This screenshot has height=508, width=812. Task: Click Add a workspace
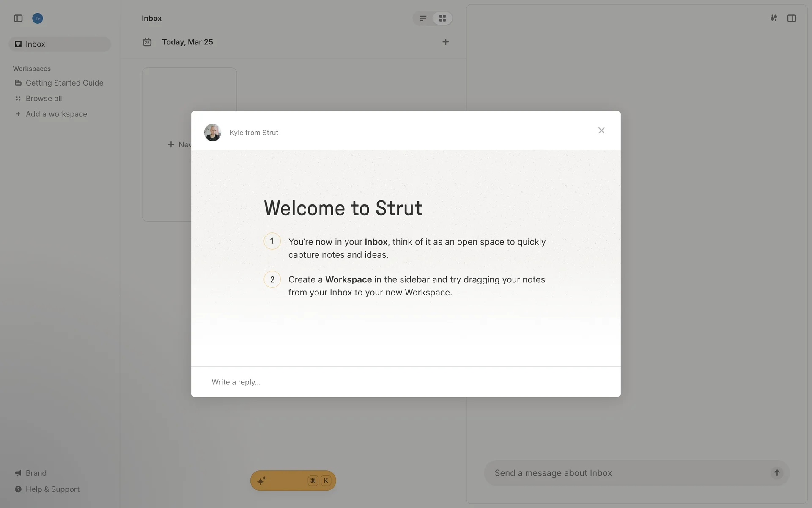(x=56, y=114)
